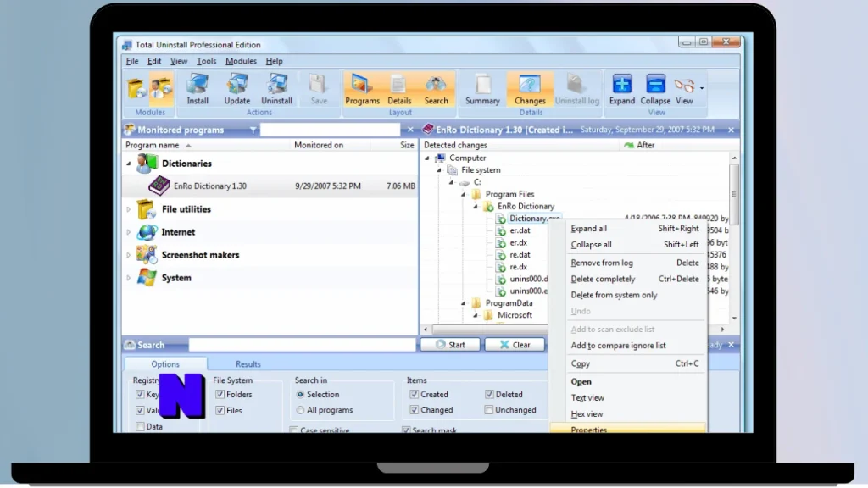Expand the Internet group

[129, 232]
